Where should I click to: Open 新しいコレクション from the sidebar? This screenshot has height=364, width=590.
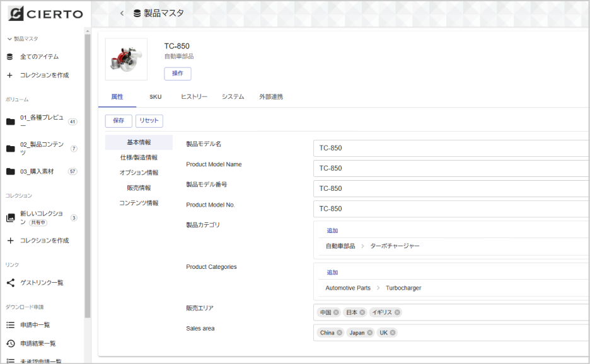coord(40,219)
